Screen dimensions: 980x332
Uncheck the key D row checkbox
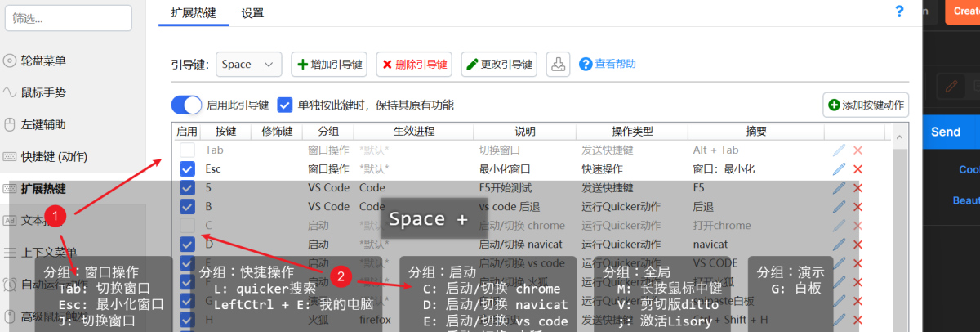[187, 244]
